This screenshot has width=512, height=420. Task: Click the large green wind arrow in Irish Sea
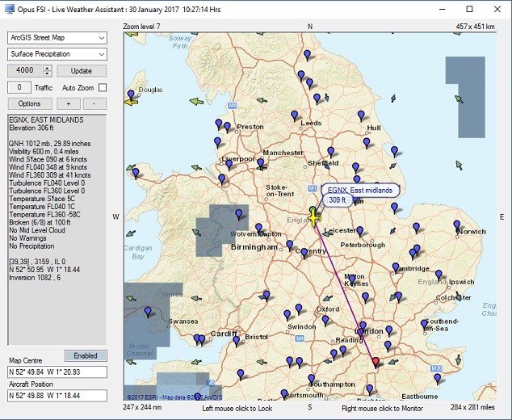click(196, 102)
